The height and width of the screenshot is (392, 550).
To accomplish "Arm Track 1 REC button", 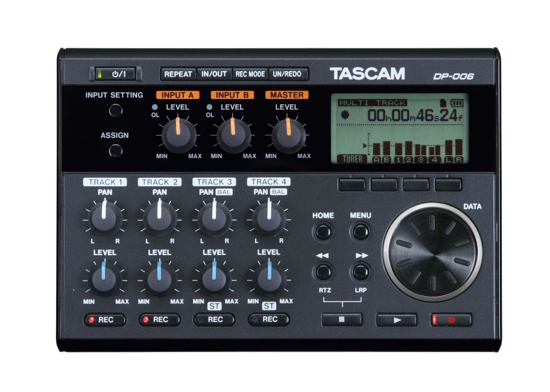I will 105,320.
